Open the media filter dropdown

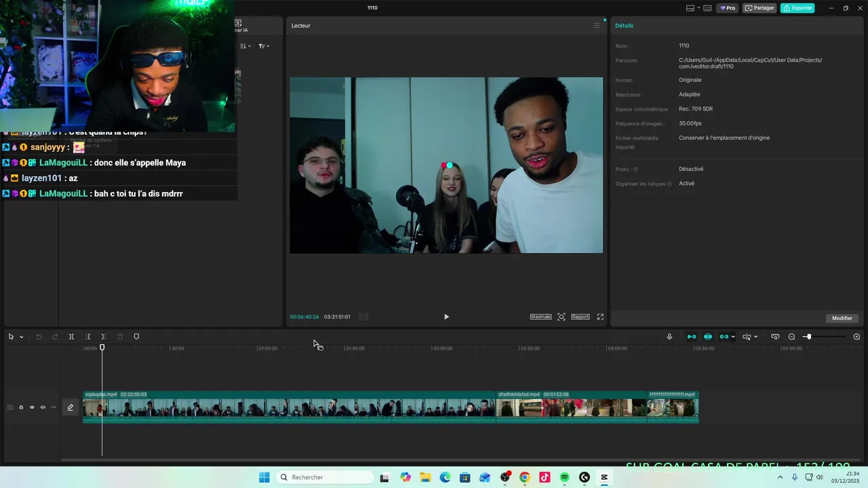(x=264, y=46)
